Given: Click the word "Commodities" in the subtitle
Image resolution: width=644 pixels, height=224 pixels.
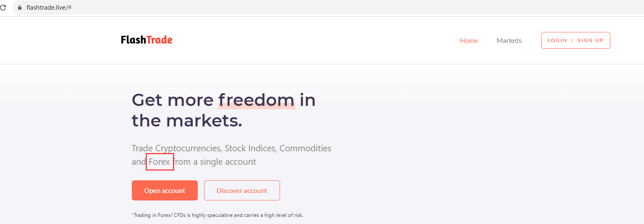Looking at the screenshot, I should click(305, 148).
